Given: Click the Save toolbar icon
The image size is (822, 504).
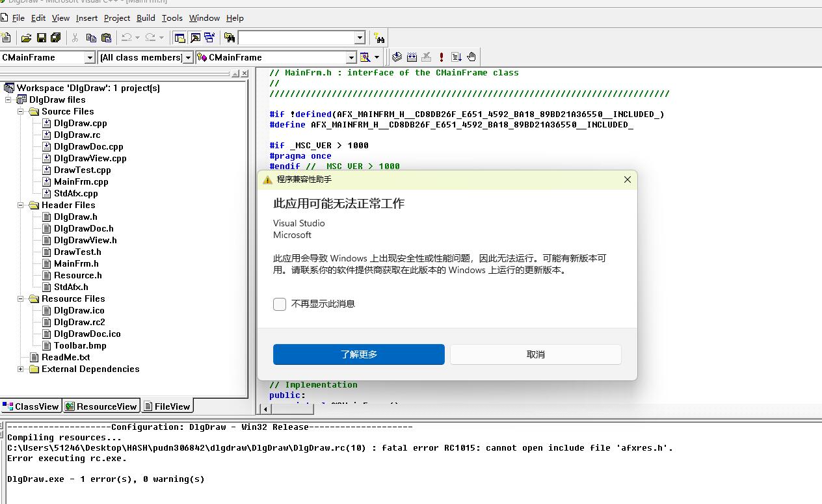Looking at the screenshot, I should [x=41, y=38].
